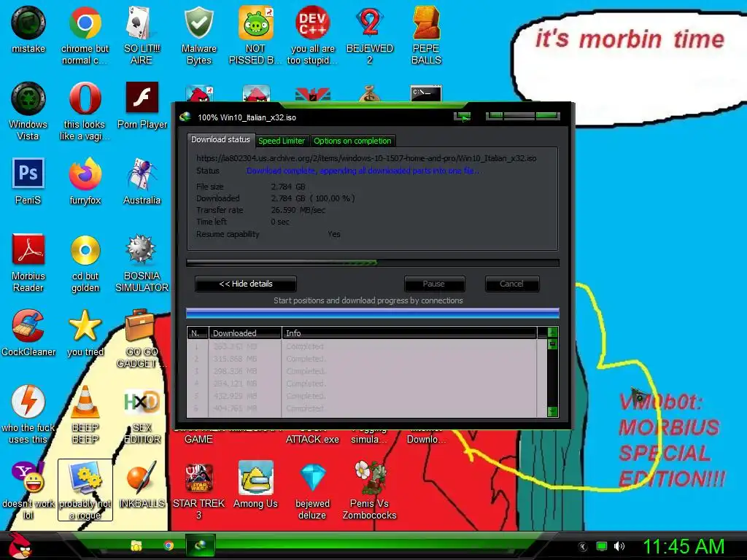Screen dimensions: 747x560
Task: Click the Cancel button in the download dialog
Action: [x=511, y=284]
